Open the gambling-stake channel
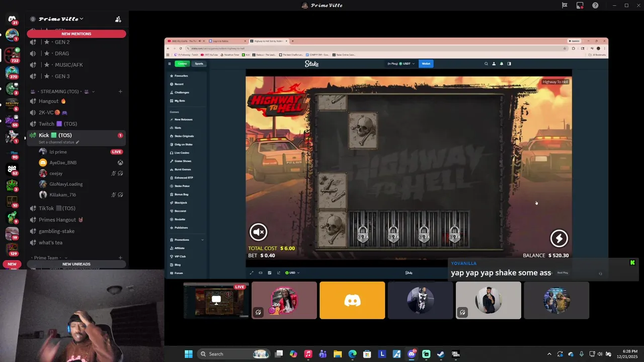The image size is (644, 362). 75,231
